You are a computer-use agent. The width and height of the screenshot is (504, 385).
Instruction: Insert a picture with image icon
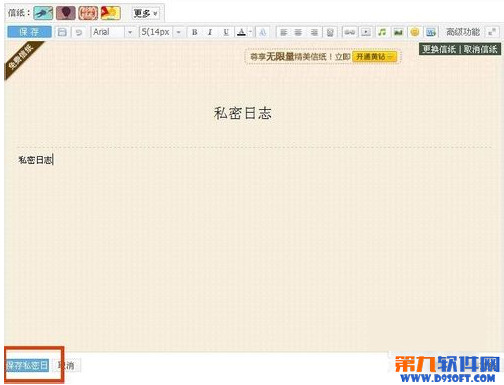point(398,32)
